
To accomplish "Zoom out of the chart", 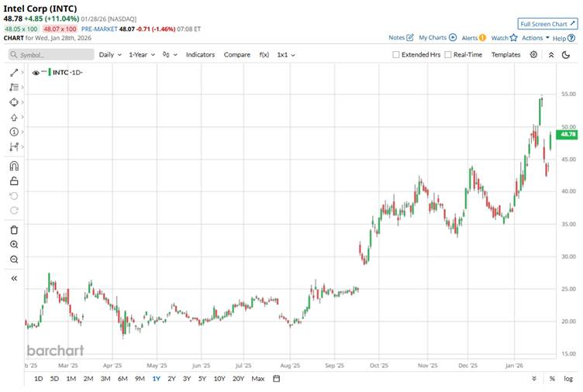I will click(14, 260).
